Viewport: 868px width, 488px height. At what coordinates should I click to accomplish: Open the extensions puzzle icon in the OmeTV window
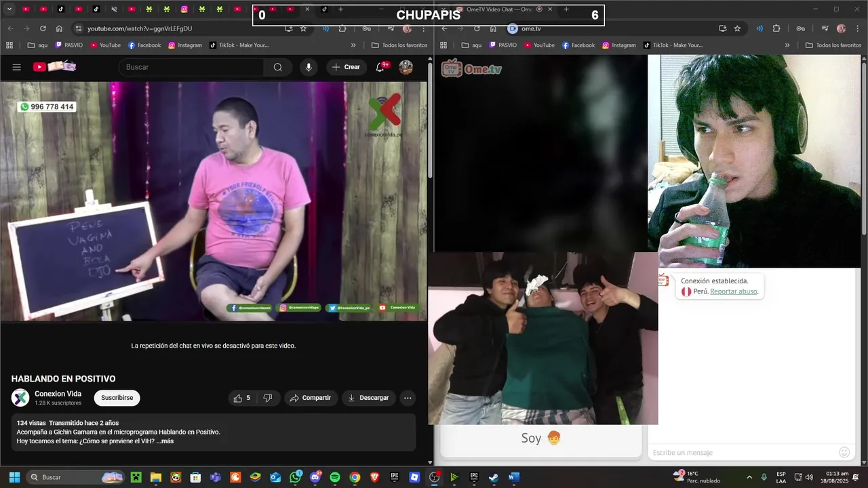pos(776,28)
